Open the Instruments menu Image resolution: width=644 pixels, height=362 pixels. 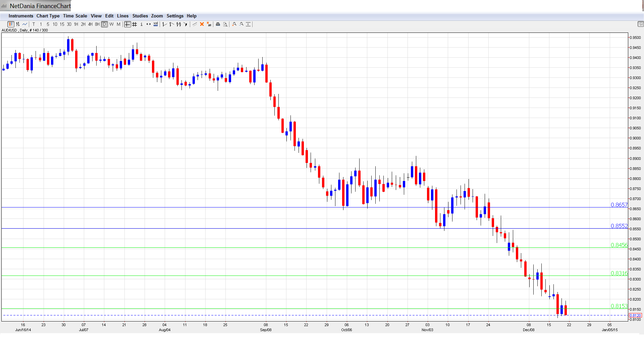21,16
